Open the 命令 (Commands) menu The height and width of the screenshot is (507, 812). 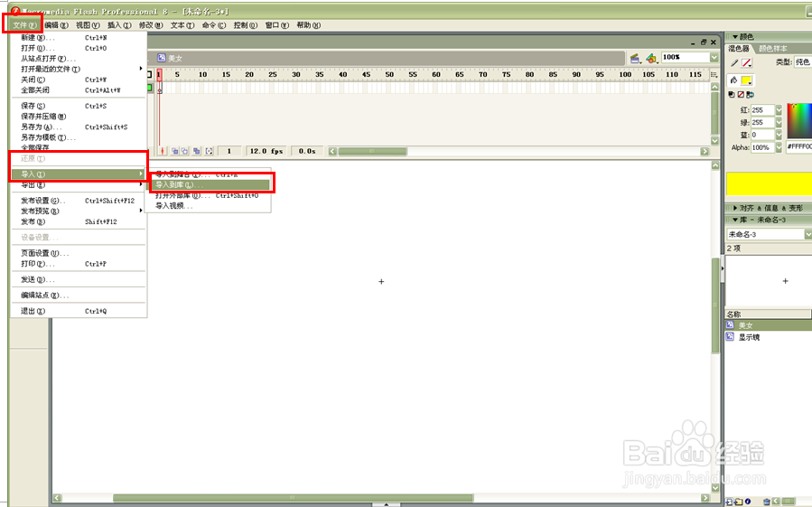pyautogui.click(x=214, y=25)
